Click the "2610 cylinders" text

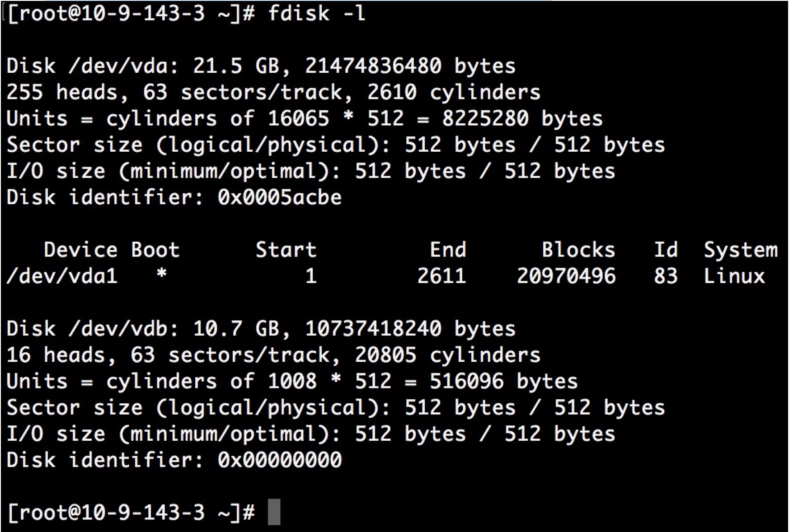[x=453, y=92]
